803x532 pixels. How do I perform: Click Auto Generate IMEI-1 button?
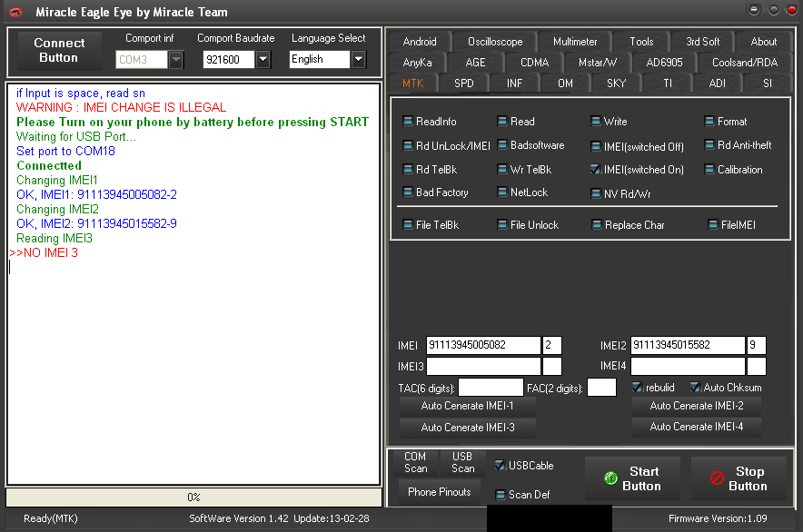pos(467,406)
